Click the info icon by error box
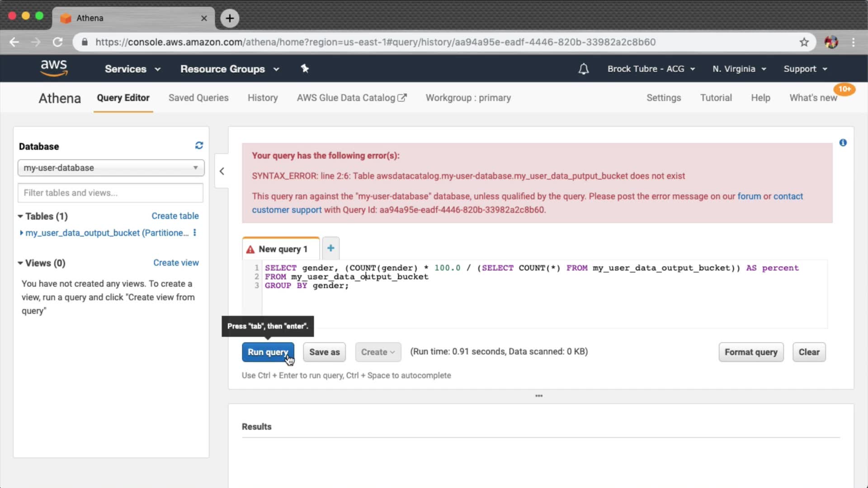Screen dimensions: 868x488 [x=843, y=143]
